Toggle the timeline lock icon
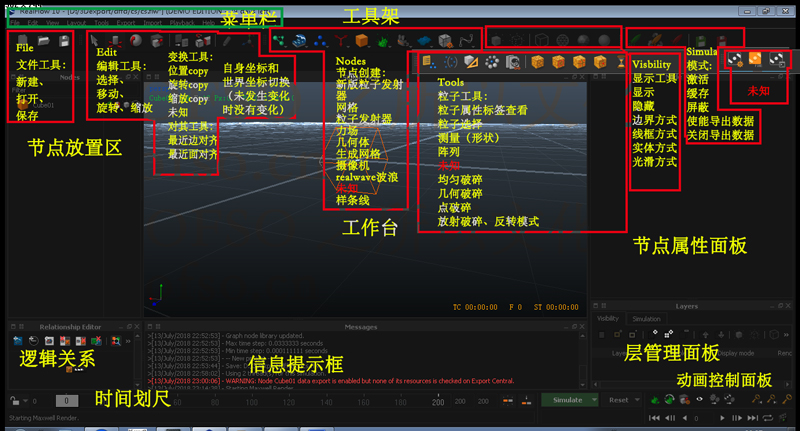Image resolution: width=800 pixels, height=431 pixels. 15,400
